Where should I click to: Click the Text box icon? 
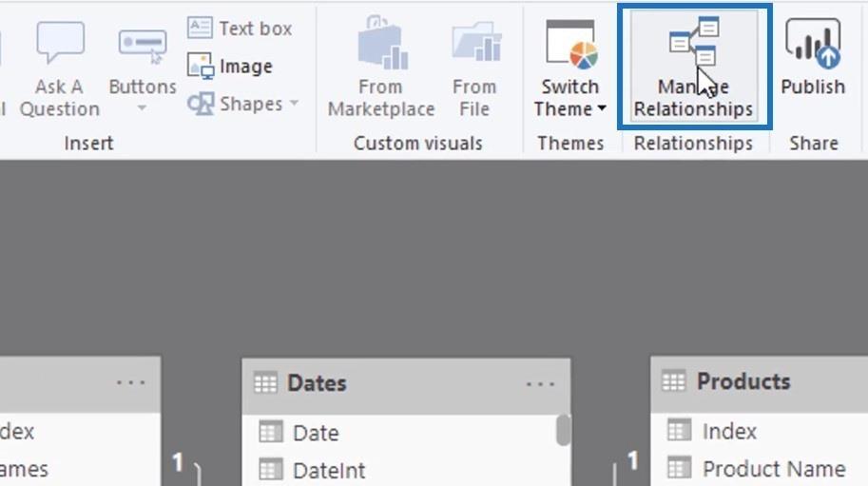tap(200, 28)
